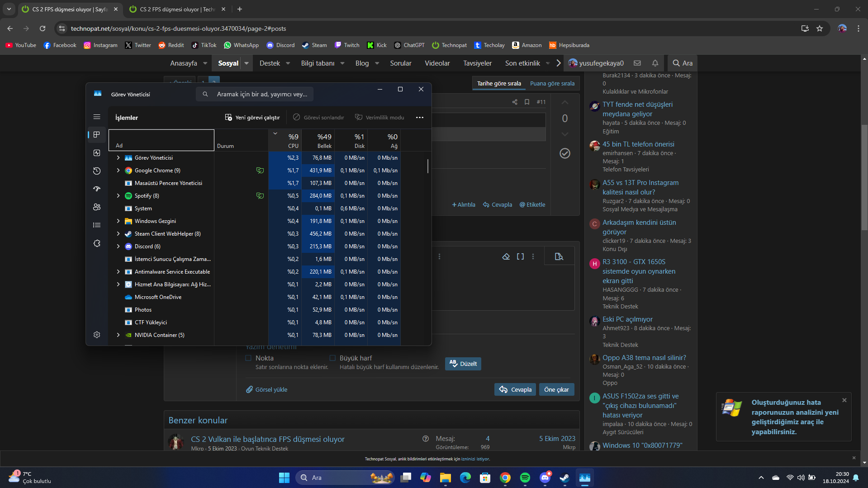The image size is (868, 488).
Task: Bookmark post #11
Action: 527,102
